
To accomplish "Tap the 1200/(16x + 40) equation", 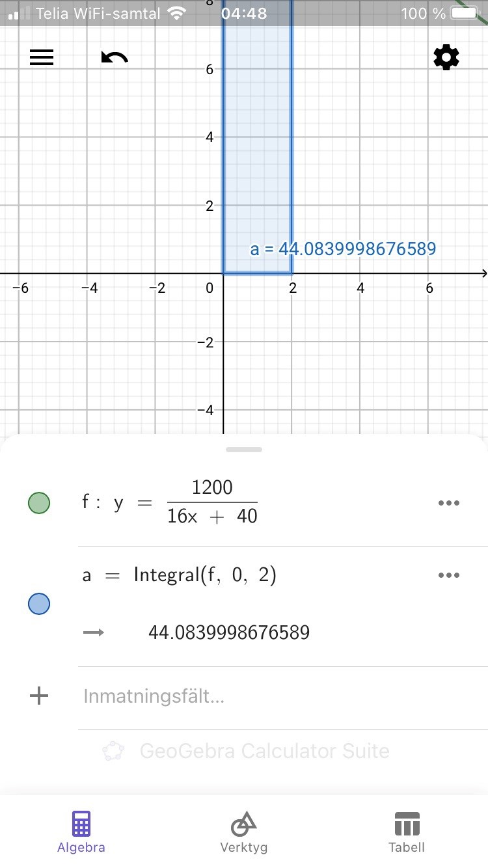I will point(212,503).
